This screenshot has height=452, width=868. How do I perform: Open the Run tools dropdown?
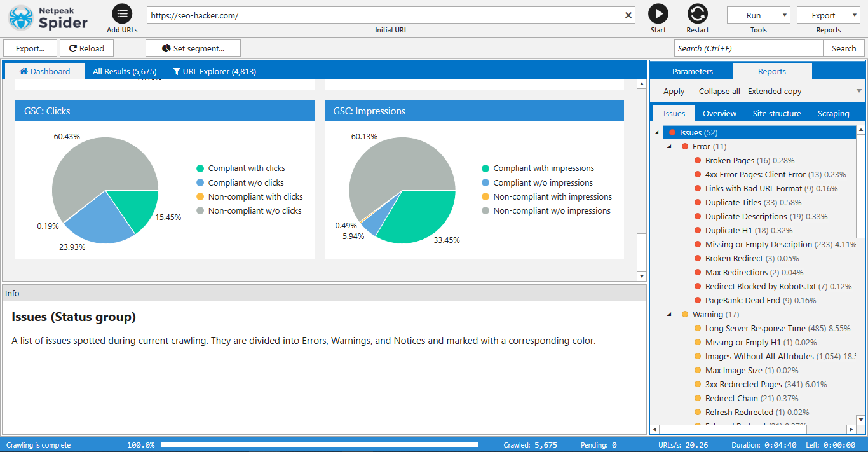(x=758, y=16)
